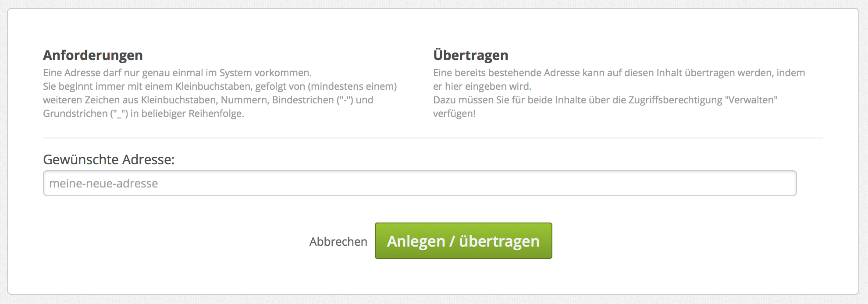Click the "Abbrechen" link

[338, 241]
